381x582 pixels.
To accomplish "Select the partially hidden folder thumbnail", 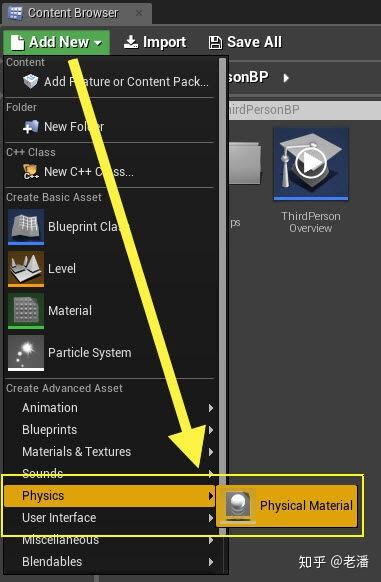I will 245,163.
